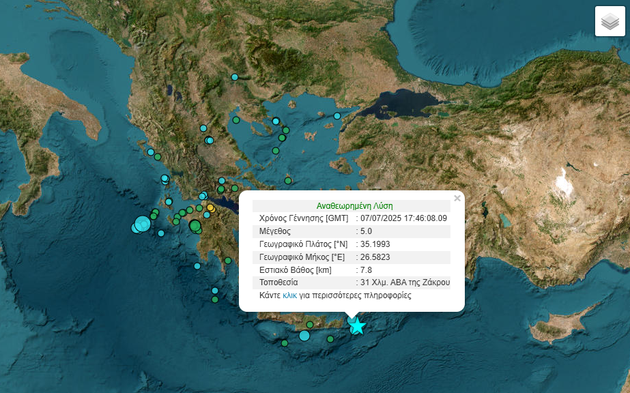Click the cyan marker near the Dardanelles
Screen dimensions: 630x393
(337, 116)
